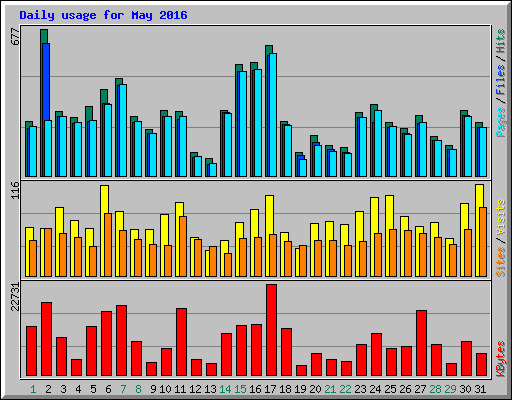
Task: Click the tall dark-blue Files bar above day 2
Action: 46,82
